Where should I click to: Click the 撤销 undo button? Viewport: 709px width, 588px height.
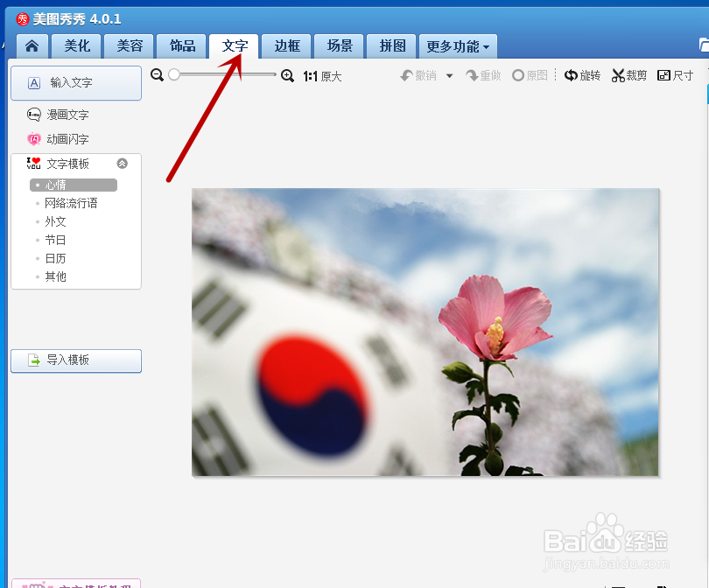418,75
